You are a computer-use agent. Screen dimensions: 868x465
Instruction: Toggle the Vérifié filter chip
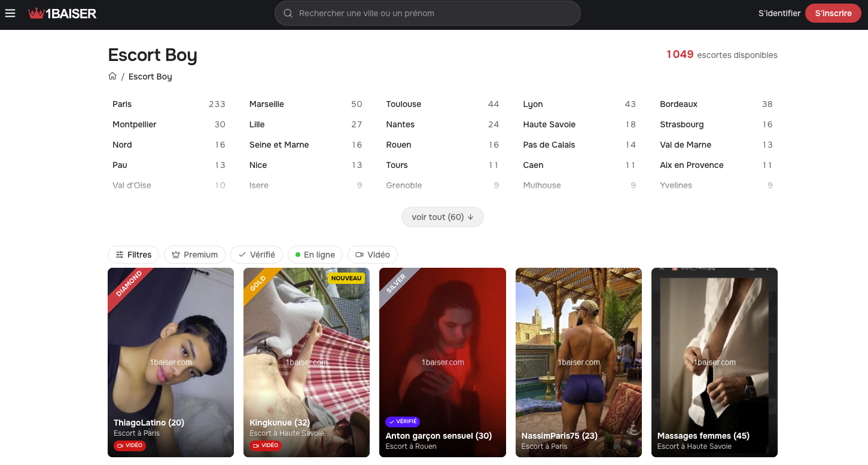tap(257, 255)
